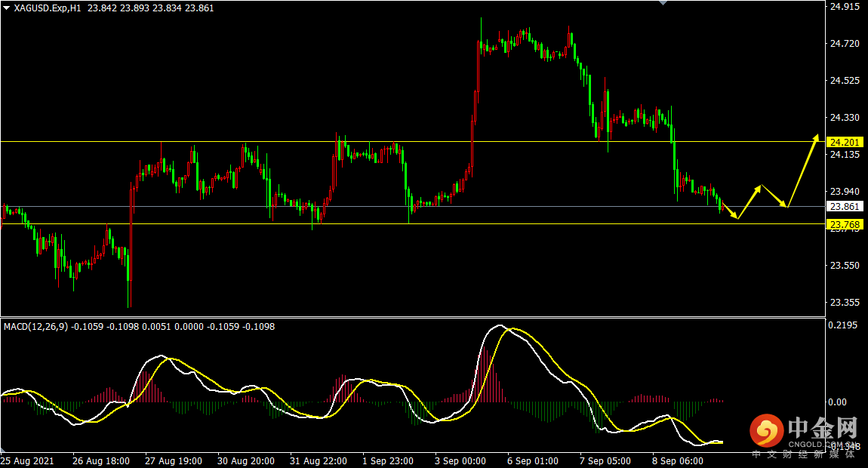Click the large yellow upward arrow head

815,137
